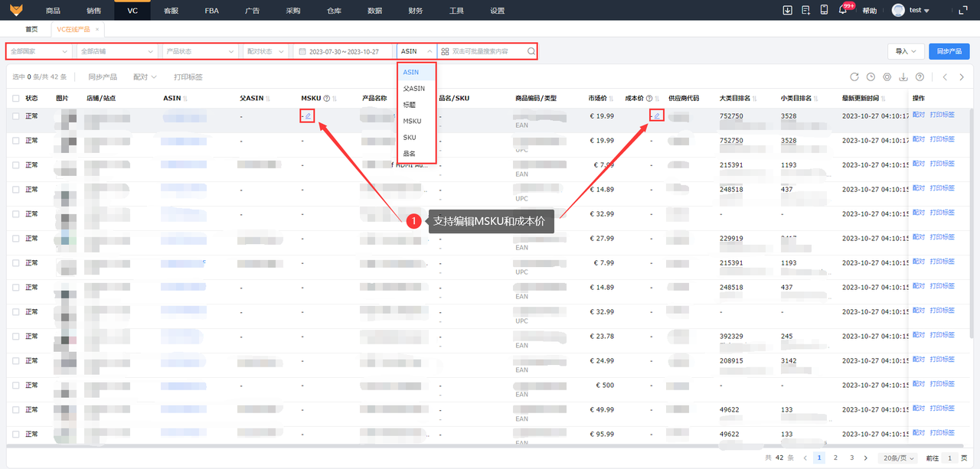Edit MSKU with the pencil icon
980x469 pixels.
308,116
